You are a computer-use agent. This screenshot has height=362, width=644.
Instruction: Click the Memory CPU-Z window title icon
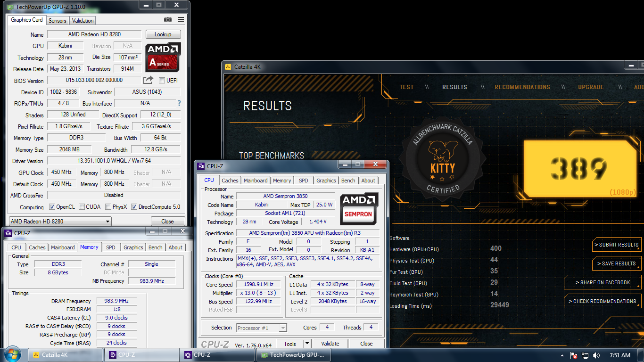pos(8,233)
